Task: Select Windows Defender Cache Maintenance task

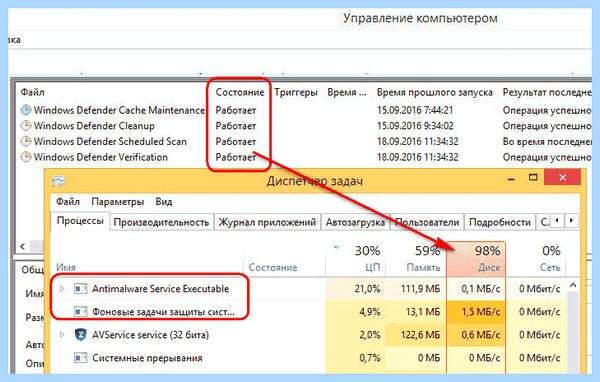Action: [119, 110]
